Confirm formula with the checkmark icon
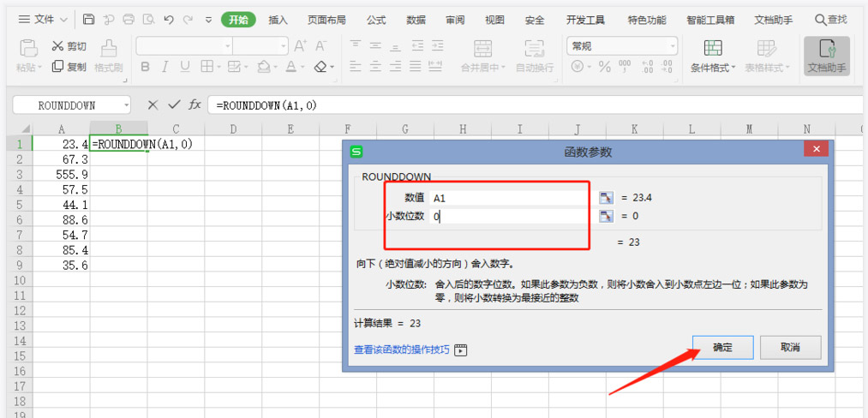The height and width of the screenshot is (418, 868). coord(174,104)
